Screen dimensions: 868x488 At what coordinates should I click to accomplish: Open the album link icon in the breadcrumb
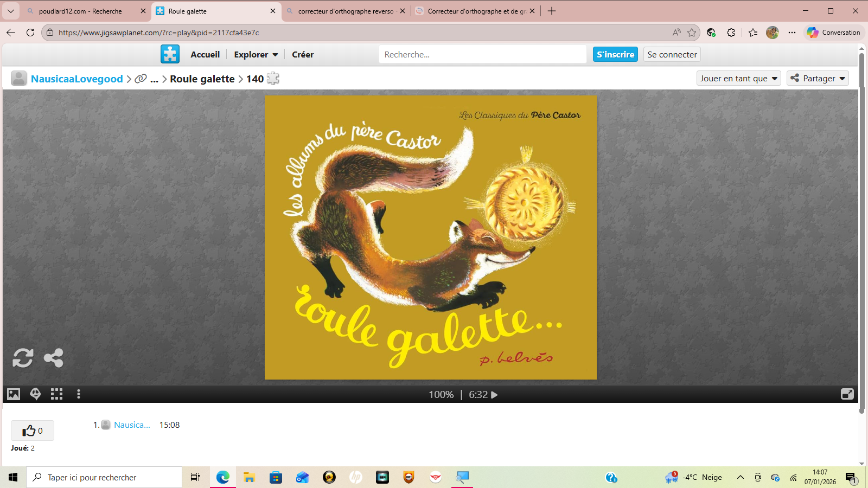pos(141,79)
